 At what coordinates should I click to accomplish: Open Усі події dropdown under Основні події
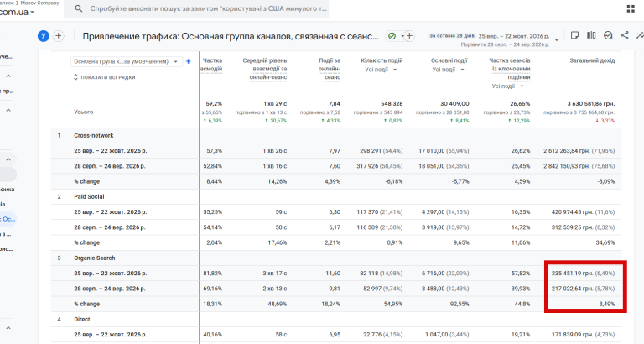point(448,70)
